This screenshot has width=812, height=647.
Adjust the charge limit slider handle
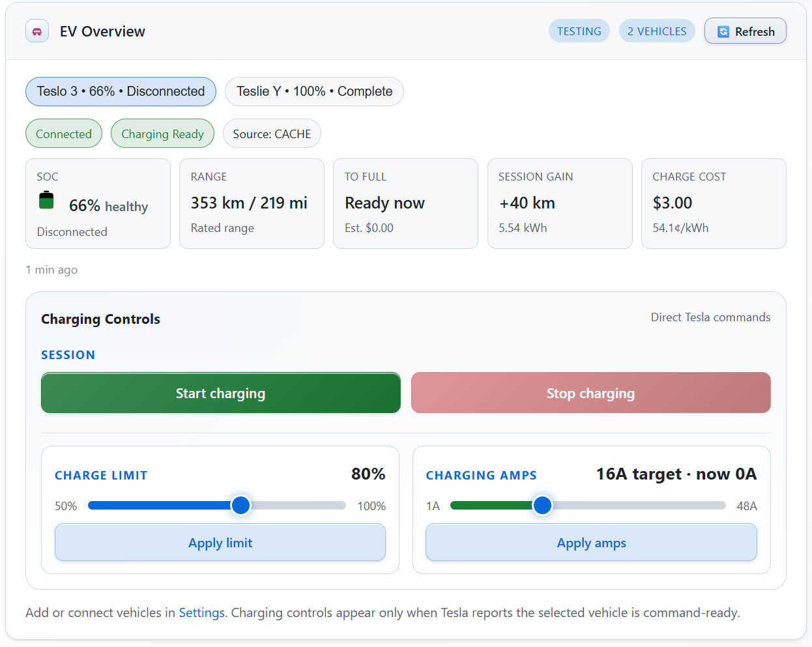click(x=240, y=505)
